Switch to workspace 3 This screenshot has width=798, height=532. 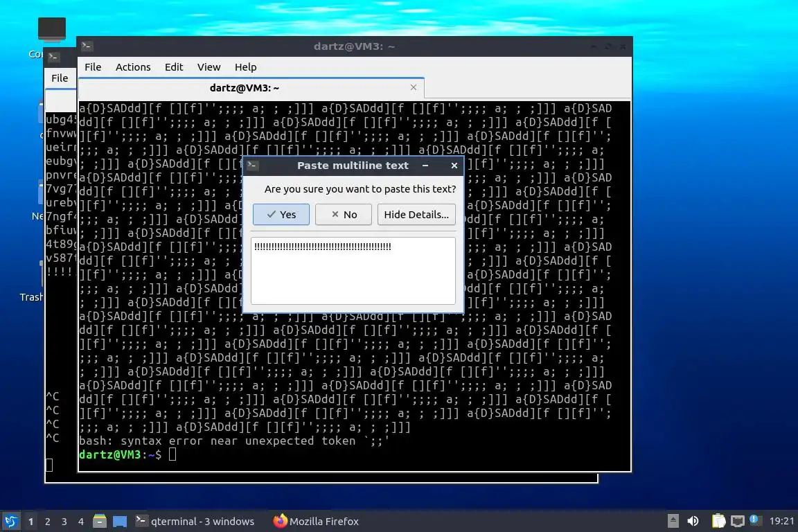click(x=64, y=522)
